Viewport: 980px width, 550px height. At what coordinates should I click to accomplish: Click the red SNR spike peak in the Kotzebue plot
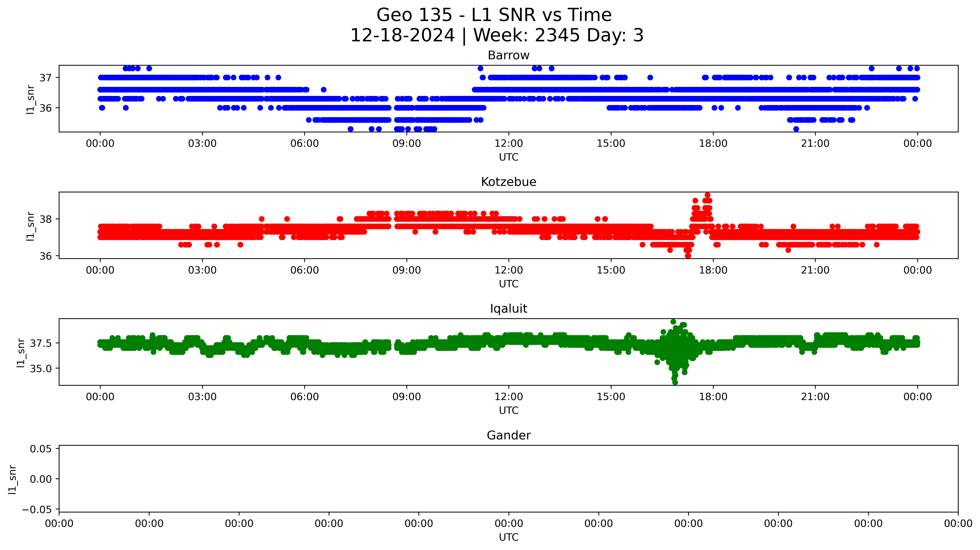707,195
